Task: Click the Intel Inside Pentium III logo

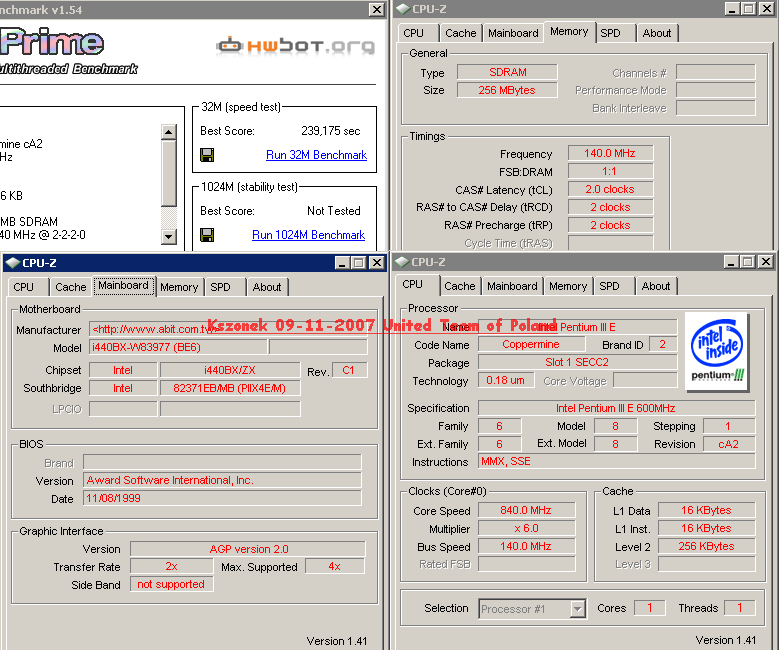Action: point(717,351)
